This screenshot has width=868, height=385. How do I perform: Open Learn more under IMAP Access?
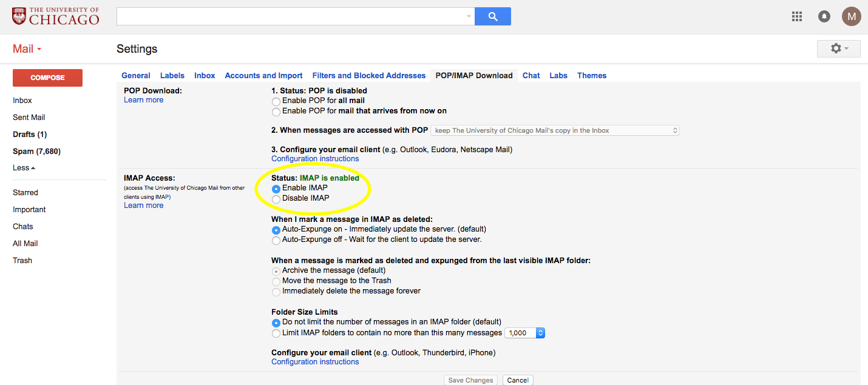click(143, 206)
